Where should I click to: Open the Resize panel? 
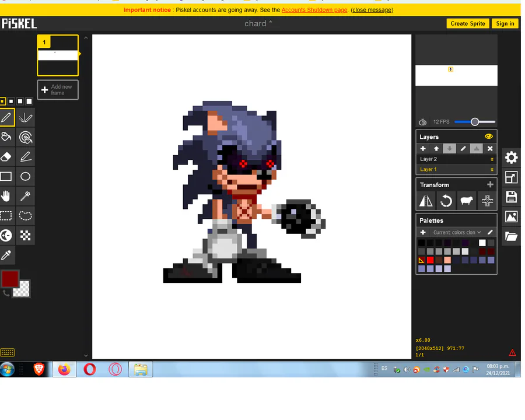[x=511, y=177]
